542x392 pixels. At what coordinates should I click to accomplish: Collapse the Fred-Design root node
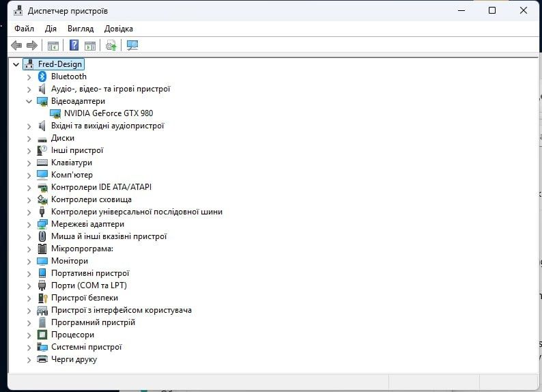click(16, 64)
